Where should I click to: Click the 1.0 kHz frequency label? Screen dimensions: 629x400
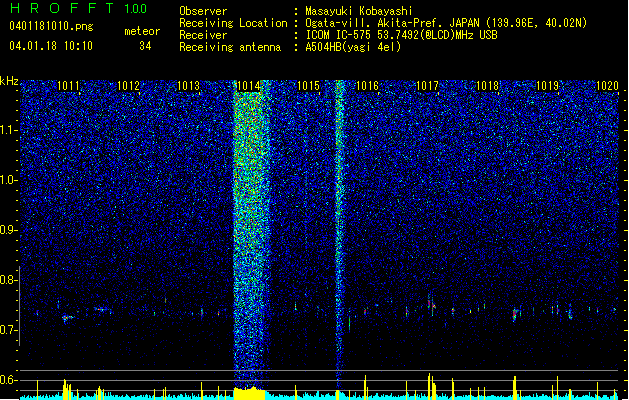tap(8, 180)
